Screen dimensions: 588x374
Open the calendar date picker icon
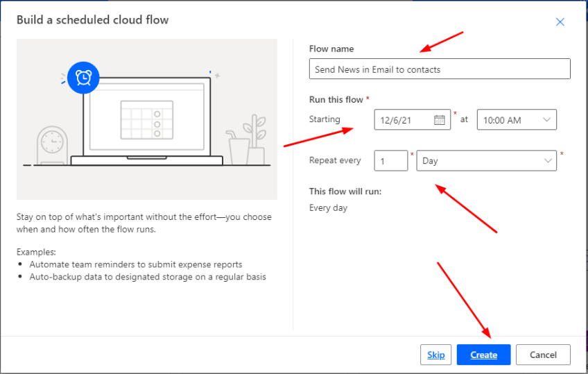(439, 120)
